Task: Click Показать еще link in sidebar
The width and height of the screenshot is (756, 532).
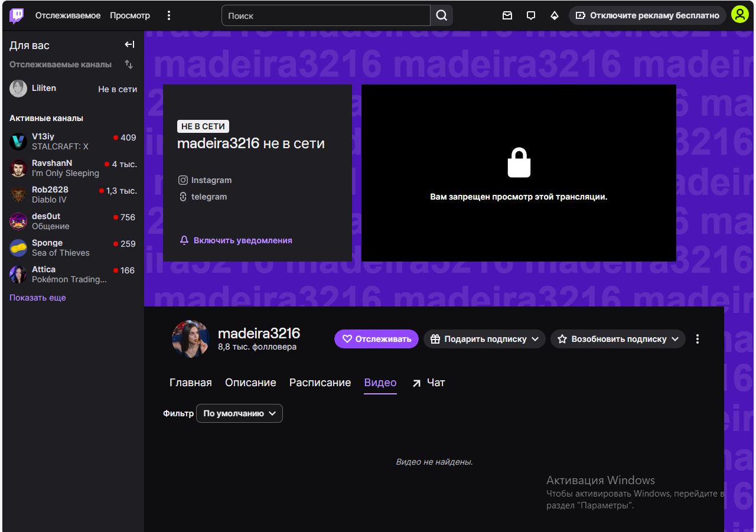Action: click(x=38, y=298)
